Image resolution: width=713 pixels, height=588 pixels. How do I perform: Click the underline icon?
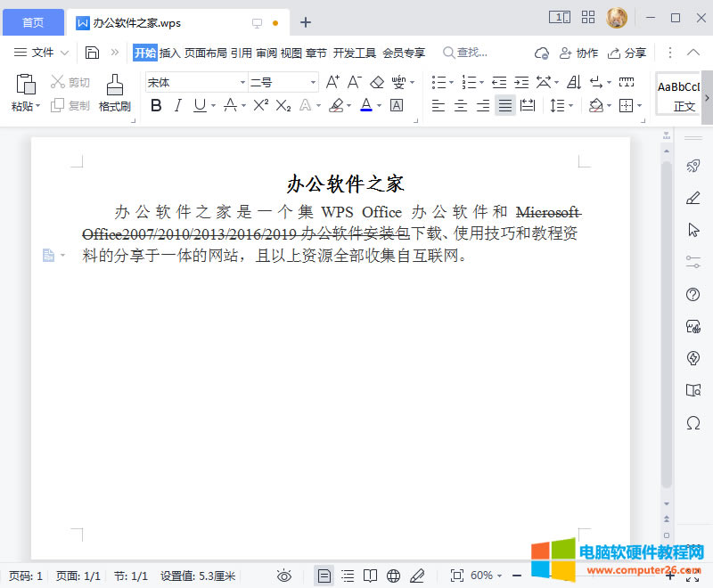pos(200,105)
